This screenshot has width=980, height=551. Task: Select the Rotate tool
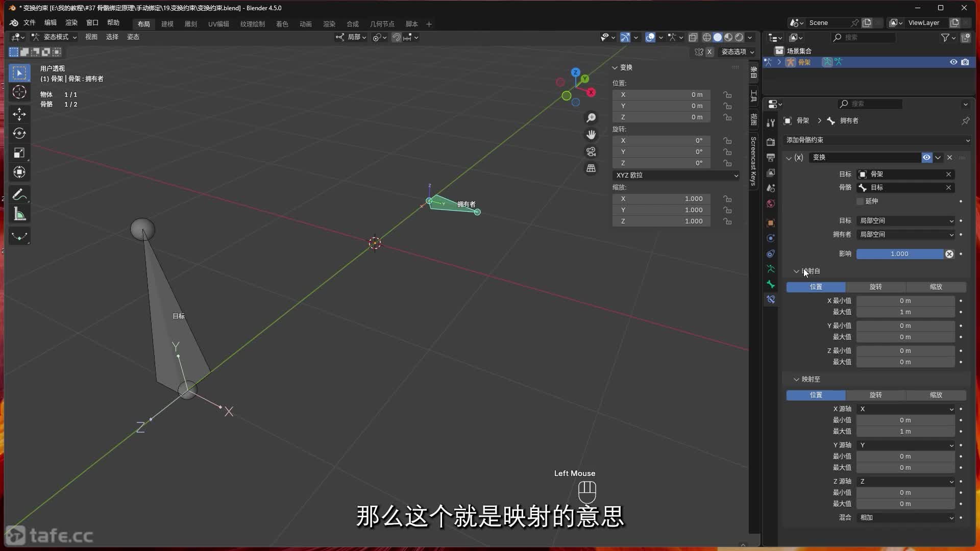click(x=19, y=134)
